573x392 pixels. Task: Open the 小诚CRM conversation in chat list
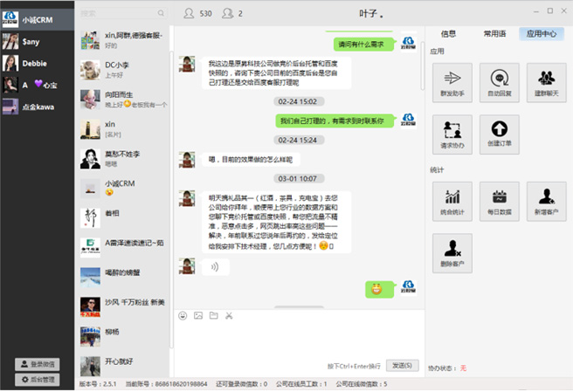click(x=122, y=189)
